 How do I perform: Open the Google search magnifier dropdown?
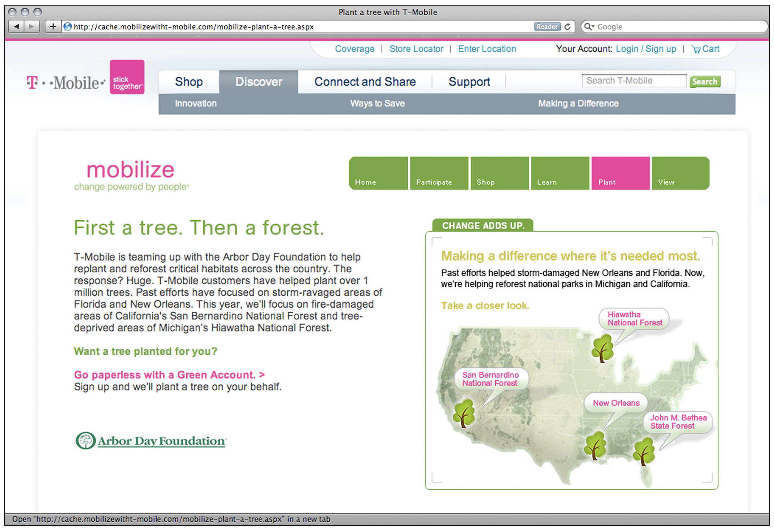[589, 27]
